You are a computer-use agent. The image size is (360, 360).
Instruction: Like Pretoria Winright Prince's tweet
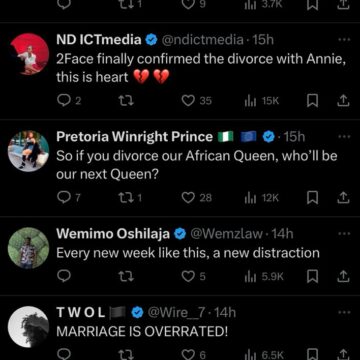(x=197, y=198)
